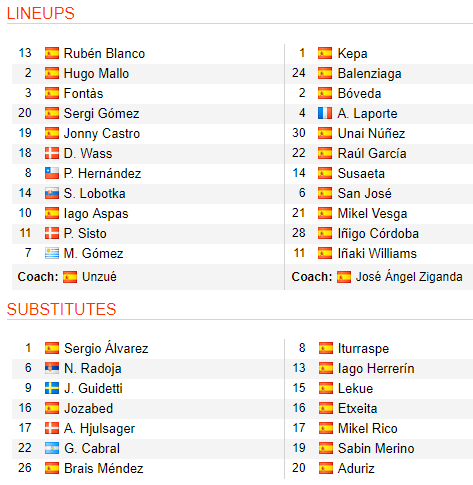Click the Serbian flag beside N. Radoja
The width and height of the screenshot is (473, 485).
point(52,368)
